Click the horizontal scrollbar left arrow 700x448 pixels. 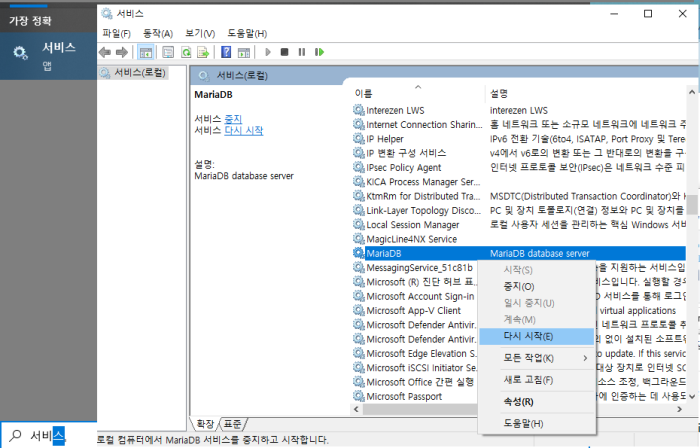pyautogui.click(x=356, y=409)
